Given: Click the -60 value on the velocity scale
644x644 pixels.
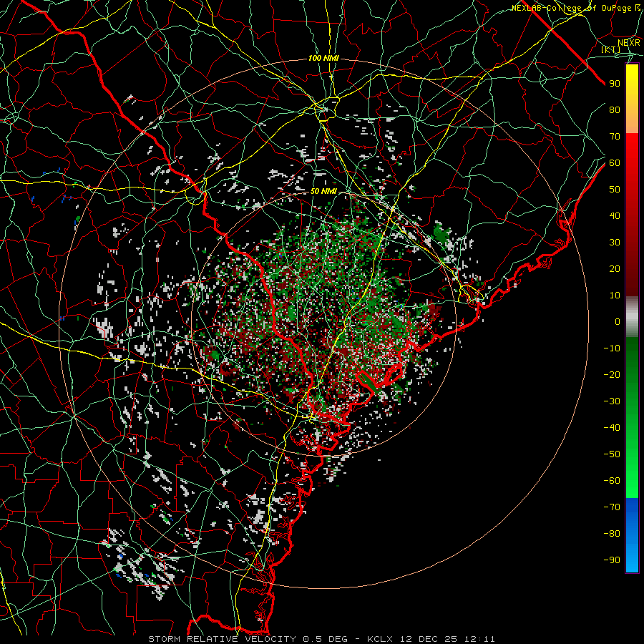Looking at the screenshot, I should [612, 481].
